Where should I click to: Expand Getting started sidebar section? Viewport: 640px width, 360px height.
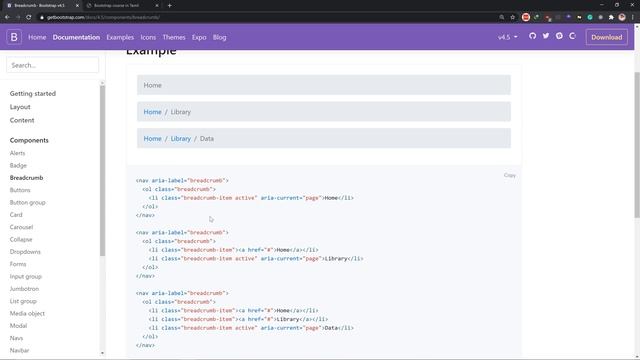pyautogui.click(x=33, y=93)
